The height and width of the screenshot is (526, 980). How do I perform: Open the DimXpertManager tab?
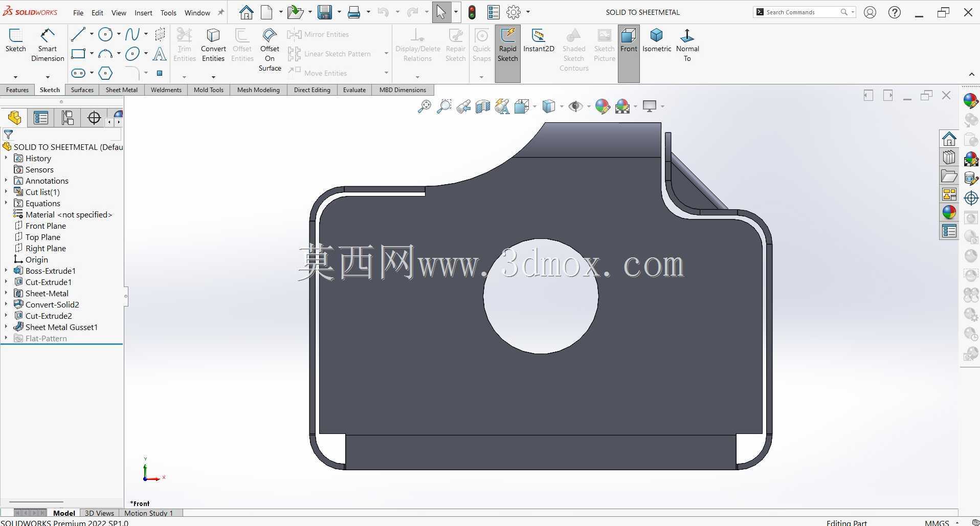[94, 118]
